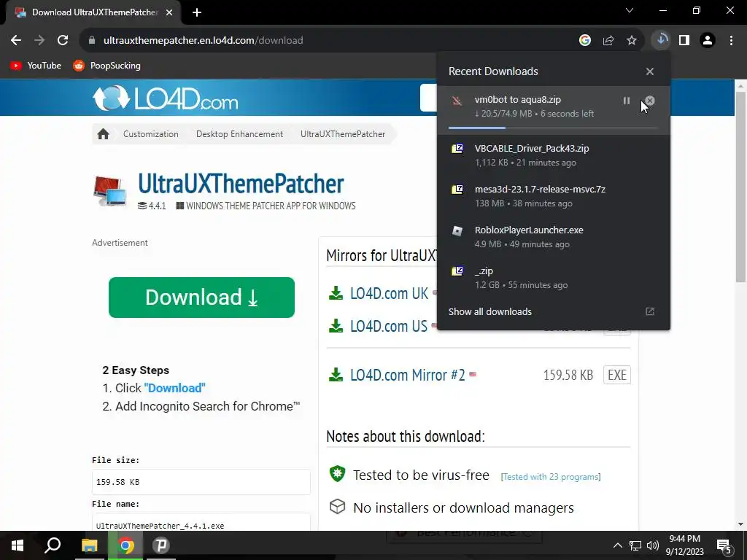
Task: Pause the vm0bot to aqua8.zip download
Action: coord(627,101)
